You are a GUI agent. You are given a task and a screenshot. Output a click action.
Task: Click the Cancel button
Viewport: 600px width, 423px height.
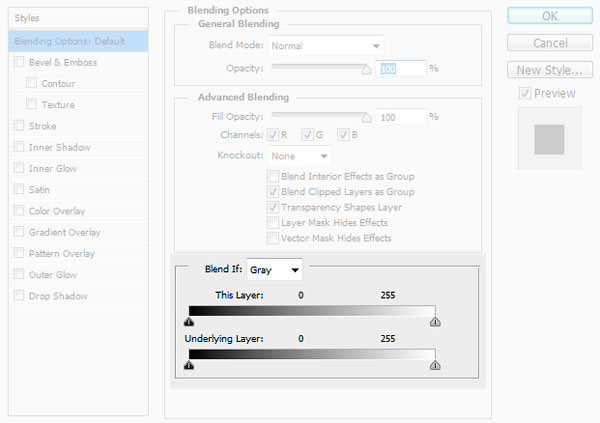pyautogui.click(x=550, y=43)
